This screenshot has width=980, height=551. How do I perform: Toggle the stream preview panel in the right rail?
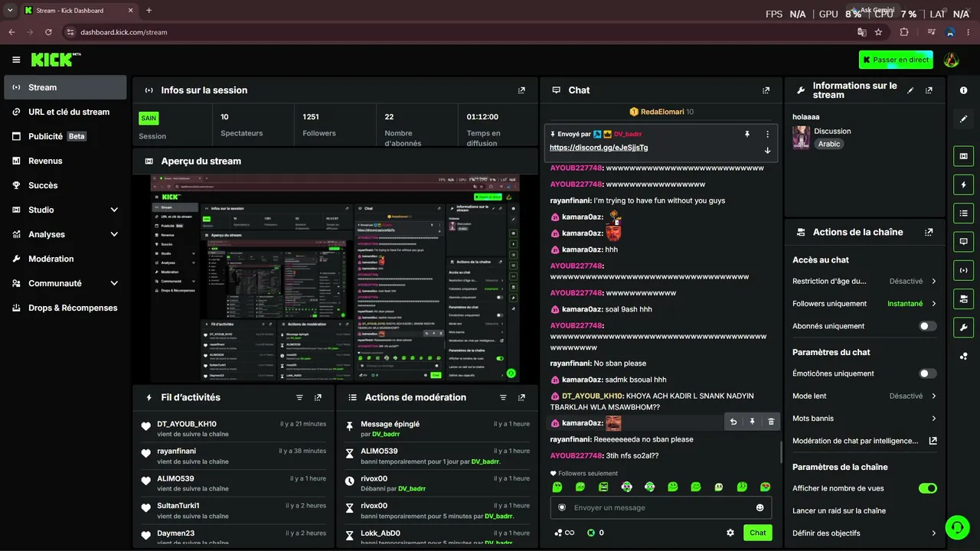pyautogui.click(x=963, y=156)
